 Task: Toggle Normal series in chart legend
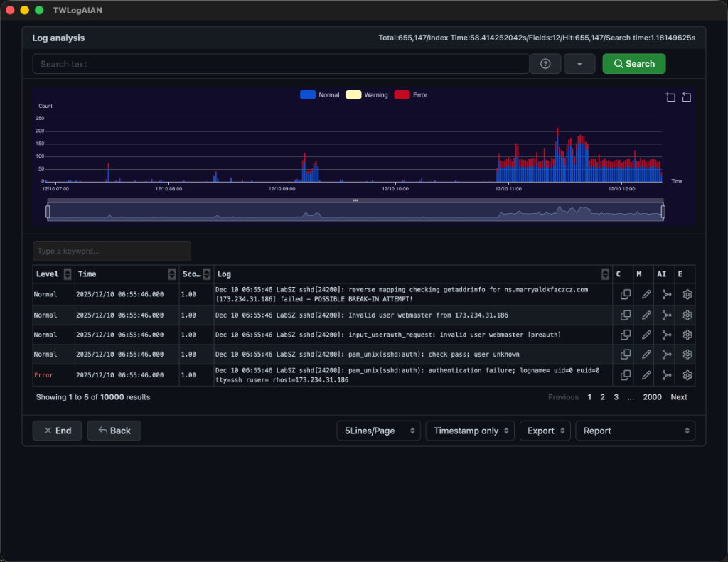point(320,94)
